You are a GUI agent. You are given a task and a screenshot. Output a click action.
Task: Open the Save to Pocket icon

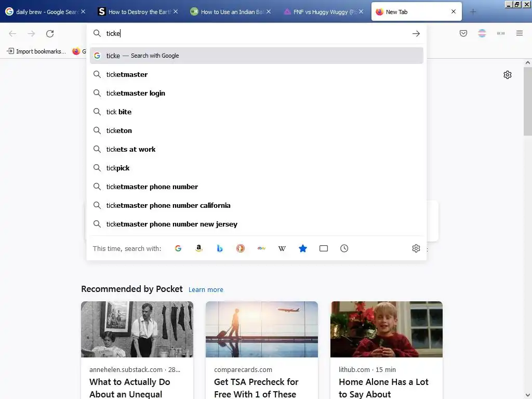click(x=463, y=33)
